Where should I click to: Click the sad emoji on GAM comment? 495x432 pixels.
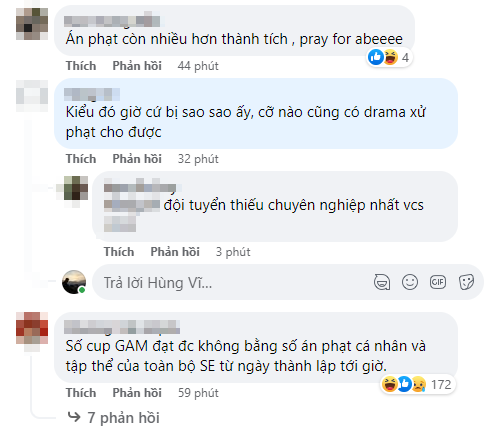[x=419, y=384]
